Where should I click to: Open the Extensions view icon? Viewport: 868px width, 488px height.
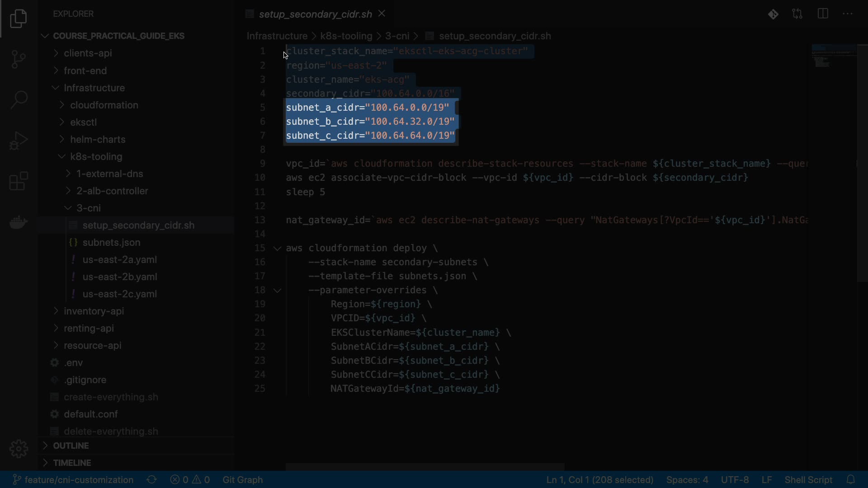pyautogui.click(x=19, y=182)
